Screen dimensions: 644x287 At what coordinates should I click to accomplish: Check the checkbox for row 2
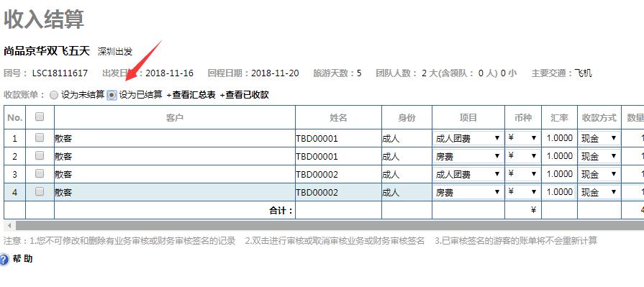[x=40, y=155]
